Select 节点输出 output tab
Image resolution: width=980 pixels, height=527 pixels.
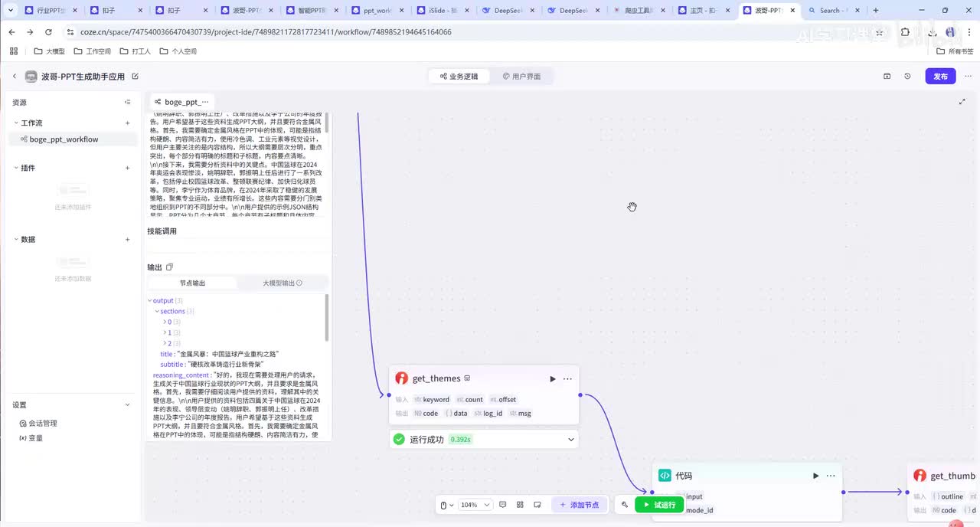tap(192, 283)
